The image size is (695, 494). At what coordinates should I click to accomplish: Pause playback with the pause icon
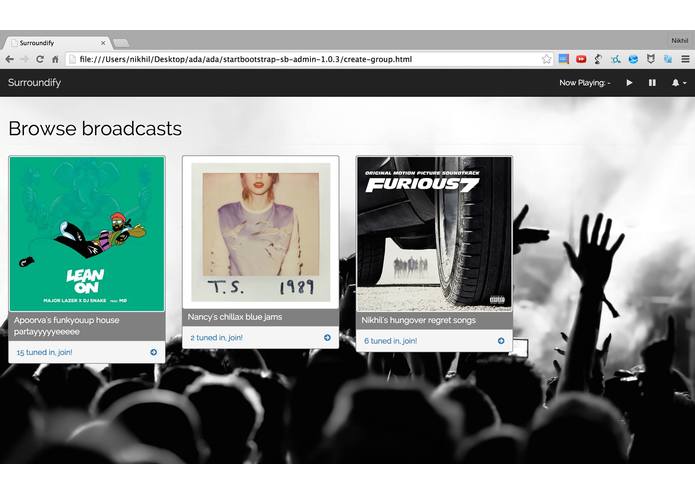click(652, 83)
